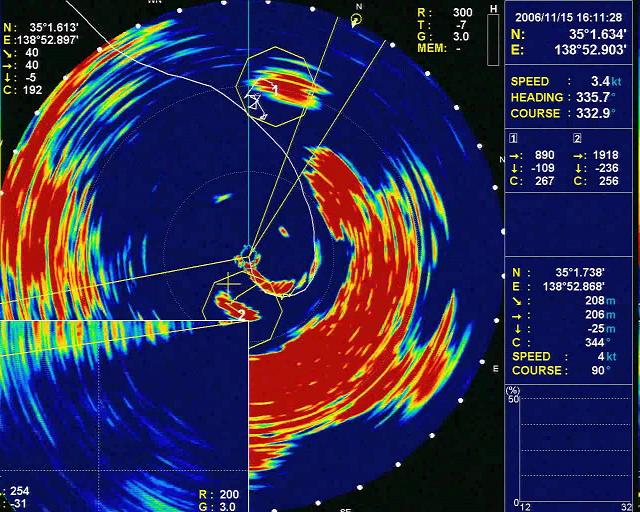Click the E compass label on the ring
The image size is (640, 512).
496,369
